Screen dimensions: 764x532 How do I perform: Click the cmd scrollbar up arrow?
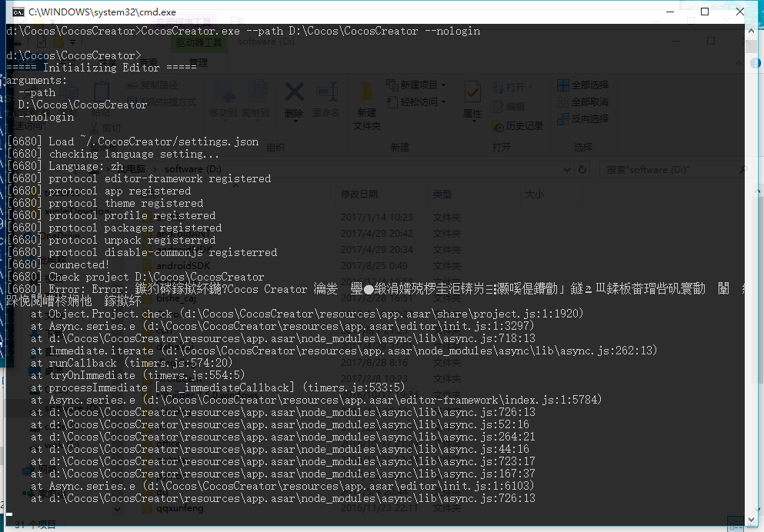coord(751,30)
